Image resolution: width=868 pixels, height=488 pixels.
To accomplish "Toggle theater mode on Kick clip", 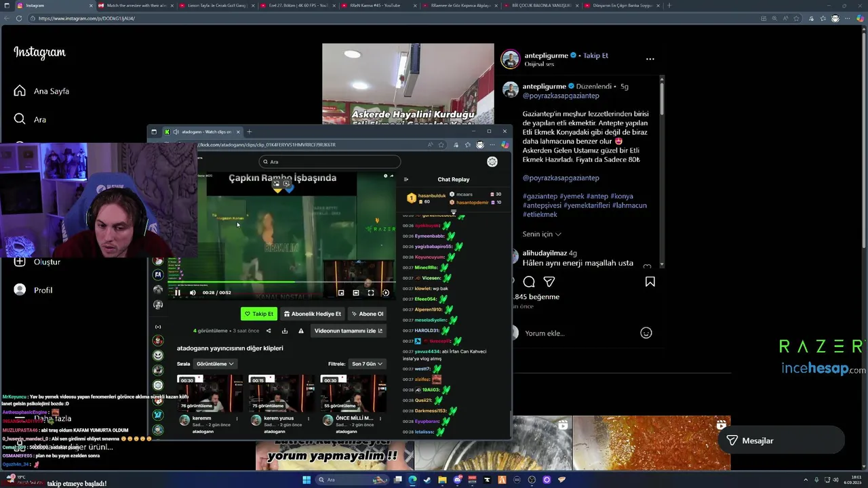I will tap(356, 293).
